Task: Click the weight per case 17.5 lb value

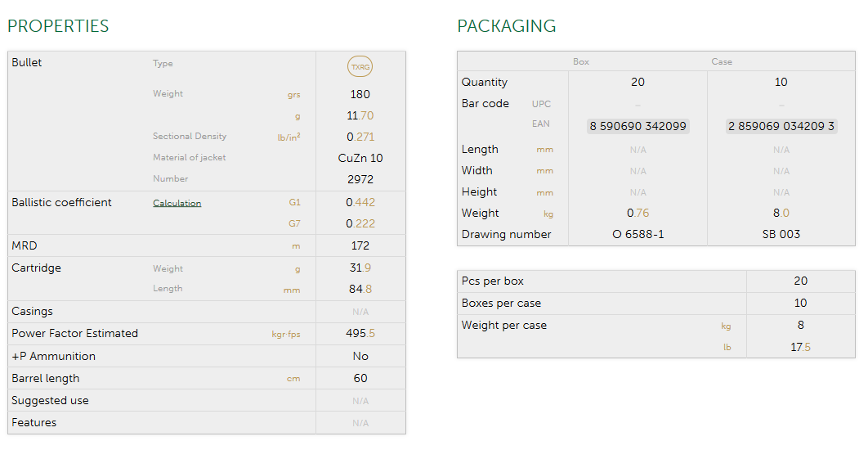Action: pos(800,347)
